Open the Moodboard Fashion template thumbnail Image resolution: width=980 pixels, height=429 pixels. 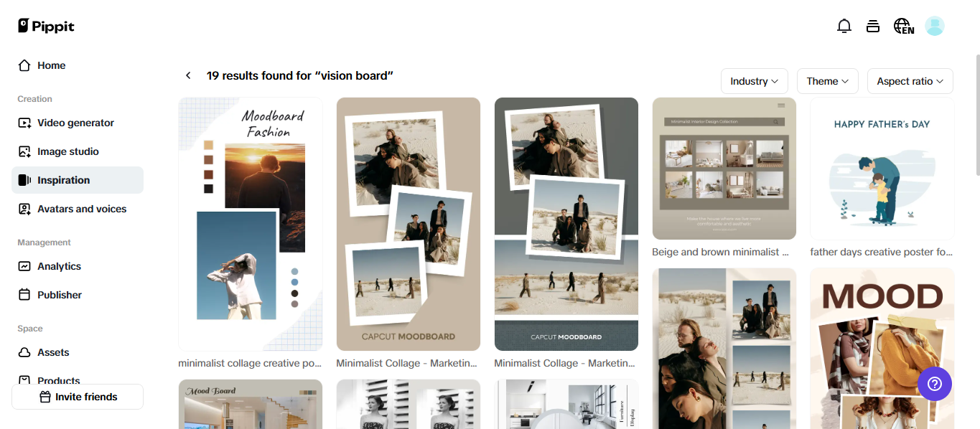pyautogui.click(x=251, y=224)
